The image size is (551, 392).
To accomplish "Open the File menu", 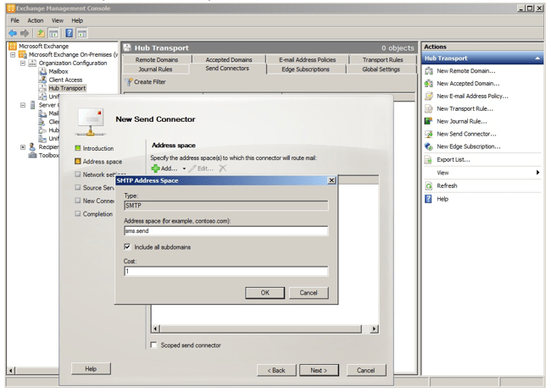I will click(x=14, y=20).
